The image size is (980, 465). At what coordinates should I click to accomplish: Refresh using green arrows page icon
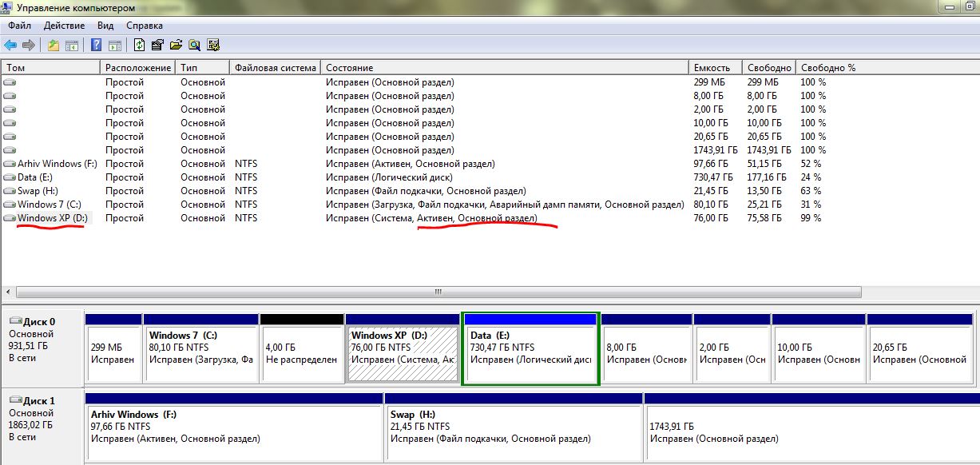[140, 45]
